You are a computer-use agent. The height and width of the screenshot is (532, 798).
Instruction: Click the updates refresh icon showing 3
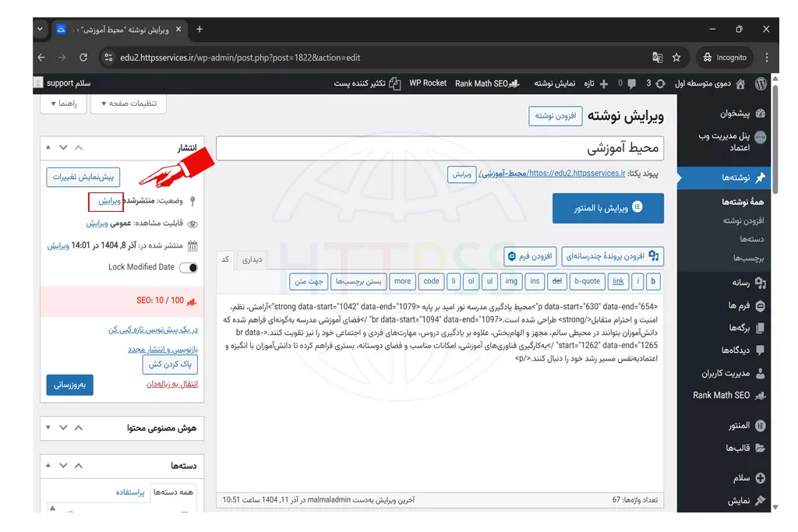tap(660, 83)
